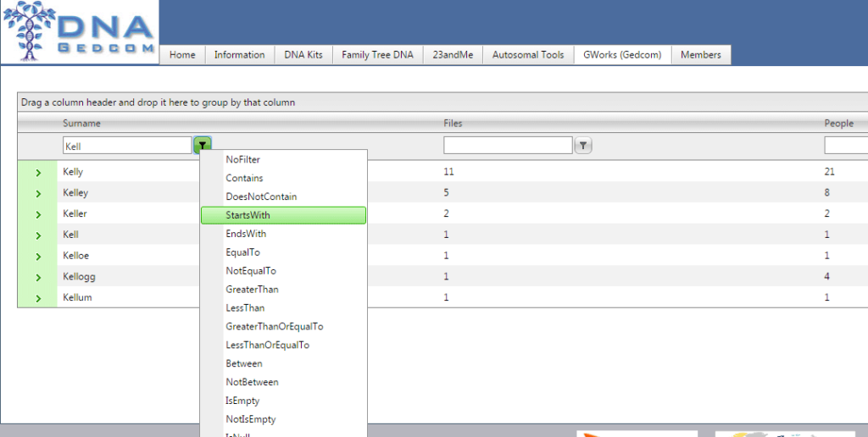
Task: Choose the NotIsEmpty filter option
Action: (283, 418)
